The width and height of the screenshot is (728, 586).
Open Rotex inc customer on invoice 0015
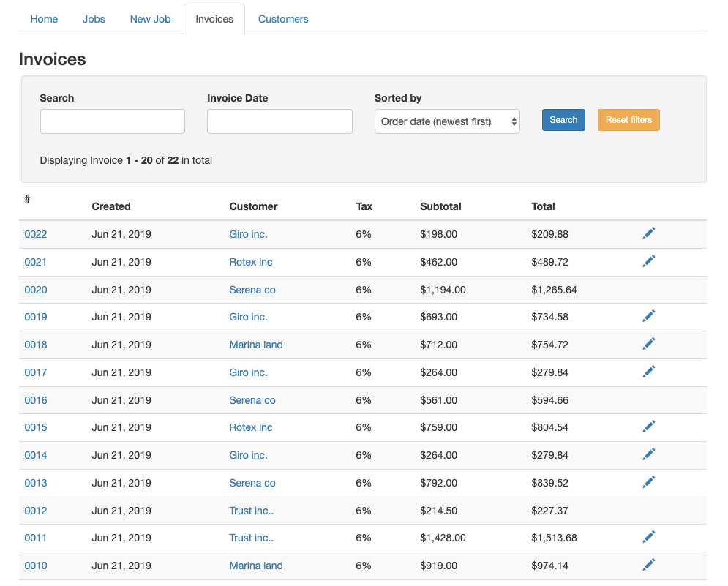click(x=251, y=427)
